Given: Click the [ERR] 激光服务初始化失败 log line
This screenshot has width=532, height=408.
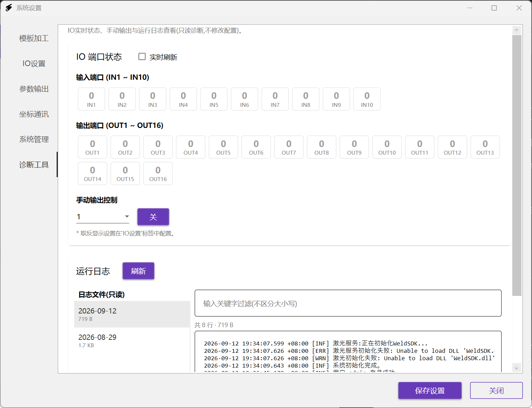Looking at the screenshot, I should 349,351.
